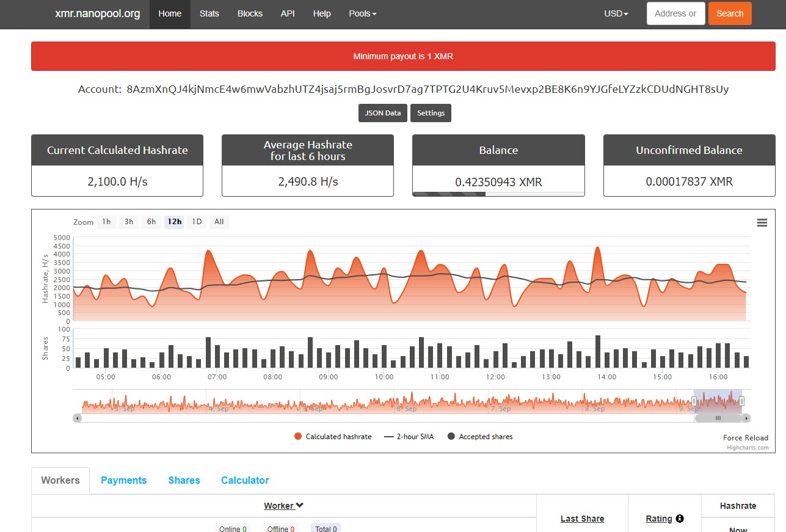Click the navigator scroll left arrow
This screenshot has width=786, height=532.
pos(77,418)
